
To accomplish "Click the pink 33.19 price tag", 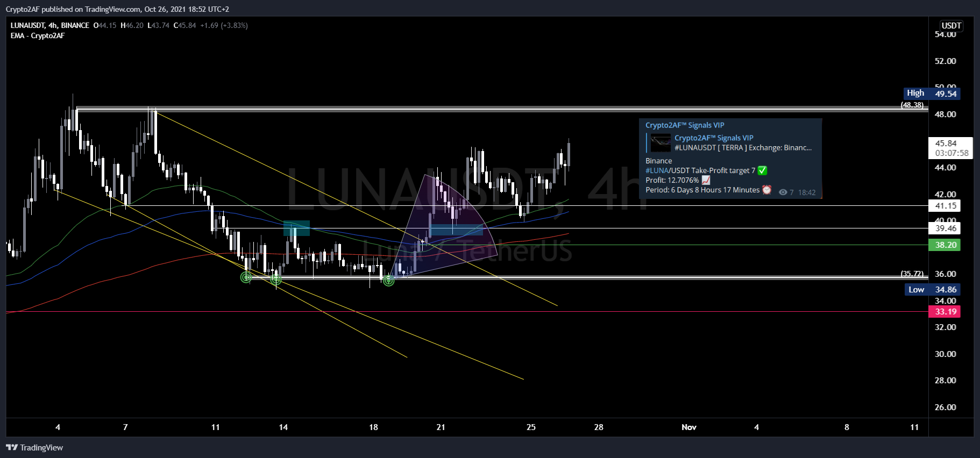I will click(945, 312).
